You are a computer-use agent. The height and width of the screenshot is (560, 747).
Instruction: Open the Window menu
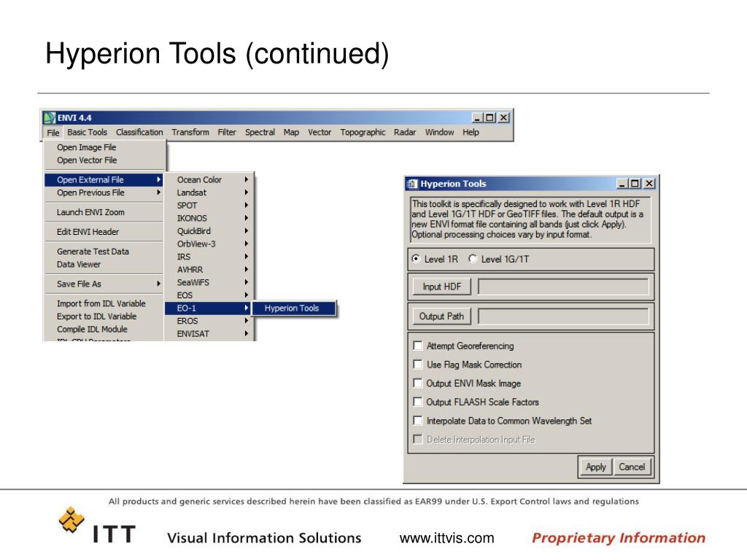coord(439,133)
